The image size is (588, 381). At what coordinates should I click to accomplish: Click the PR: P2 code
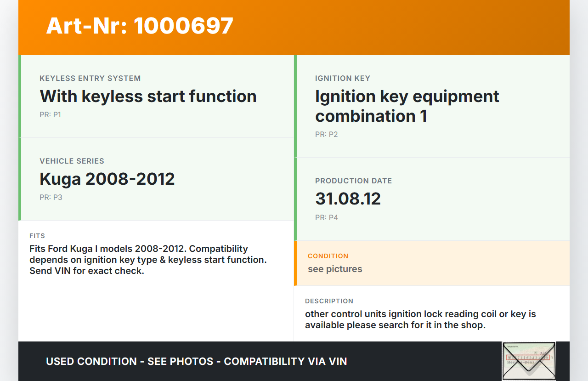pyautogui.click(x=326, y=135)
